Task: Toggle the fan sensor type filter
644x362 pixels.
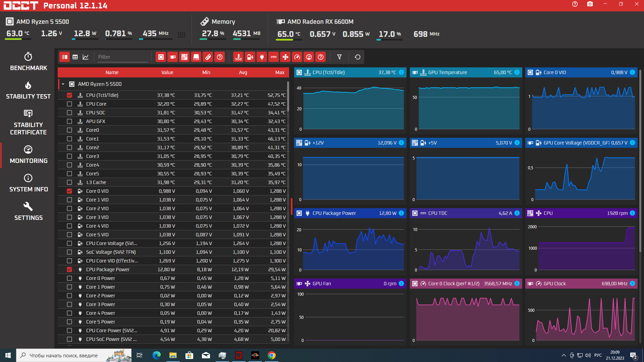Action: [285, 57]
